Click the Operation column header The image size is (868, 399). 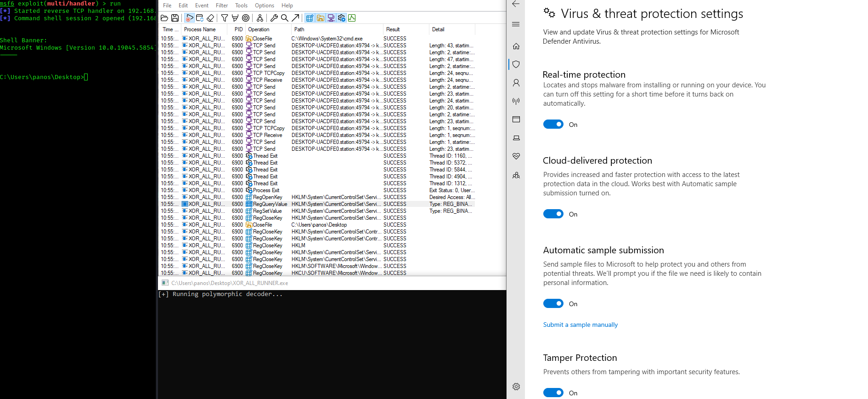click(268, 29)
